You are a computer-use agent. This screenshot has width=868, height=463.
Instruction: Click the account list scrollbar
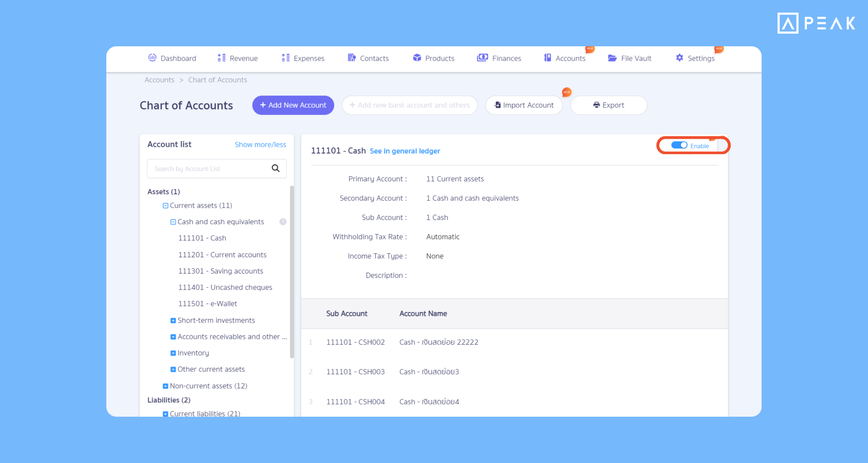292,271
